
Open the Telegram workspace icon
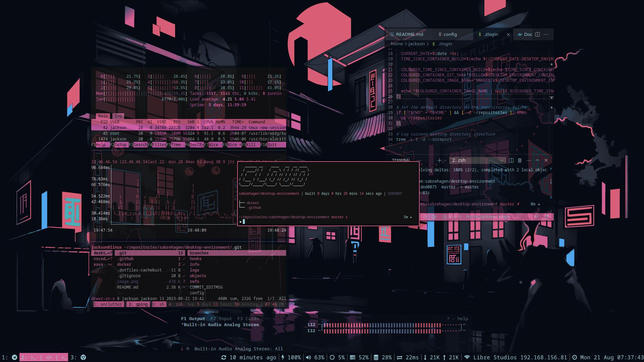point(14,357)
